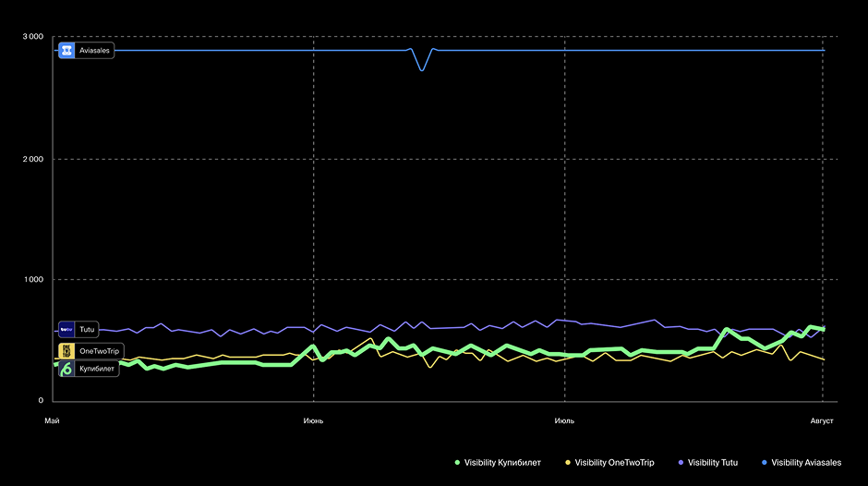Click the Май label on the x-axis
The height and width of the screenshot is (486, 868).
[52, 421]
